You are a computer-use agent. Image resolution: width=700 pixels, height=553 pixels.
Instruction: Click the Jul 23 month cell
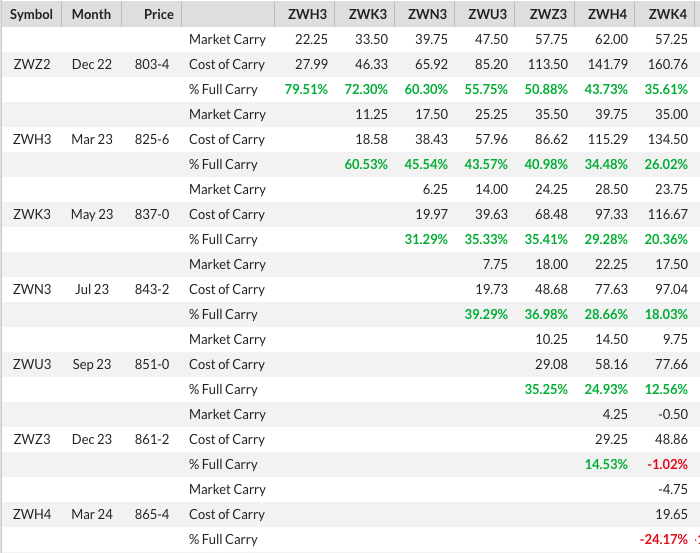coord(92,289)
